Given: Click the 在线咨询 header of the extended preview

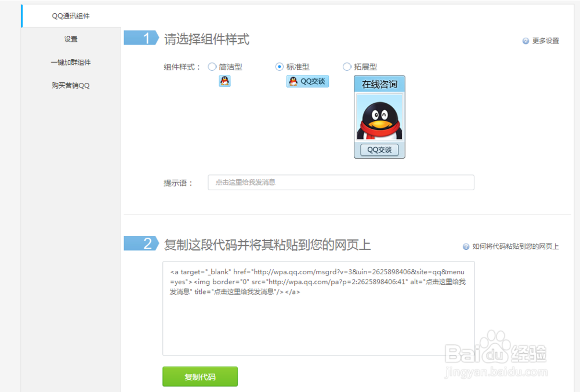Looking at the screenshot, I should (x=379, y=84).
